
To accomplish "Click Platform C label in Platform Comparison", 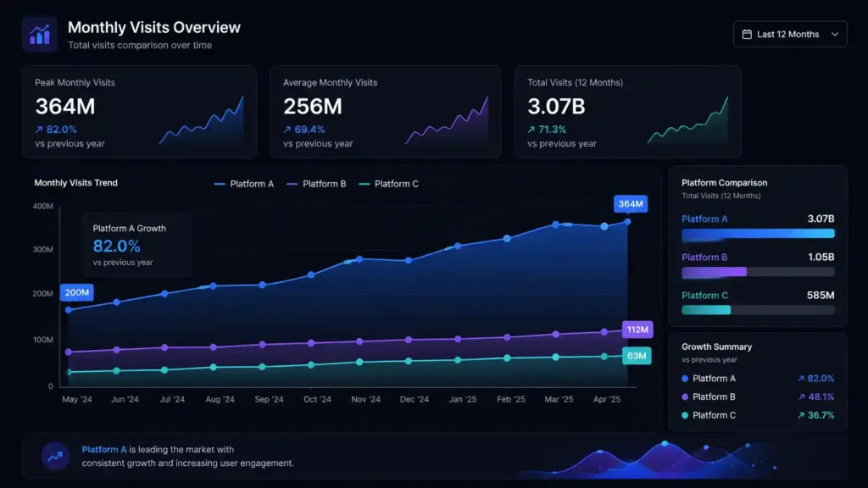I will click(x=704, y=296).
